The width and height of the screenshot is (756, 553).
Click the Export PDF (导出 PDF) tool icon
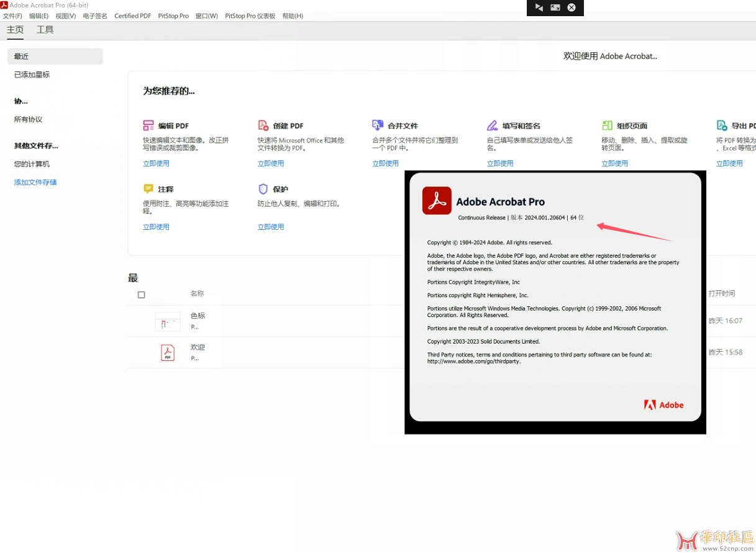point(722,126)
